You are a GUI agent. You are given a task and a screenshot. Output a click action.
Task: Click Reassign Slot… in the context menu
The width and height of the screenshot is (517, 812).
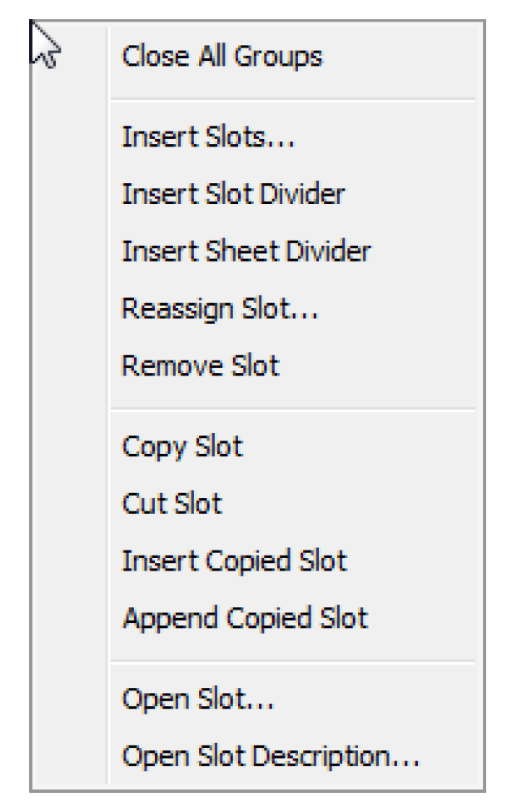(257, 309)
